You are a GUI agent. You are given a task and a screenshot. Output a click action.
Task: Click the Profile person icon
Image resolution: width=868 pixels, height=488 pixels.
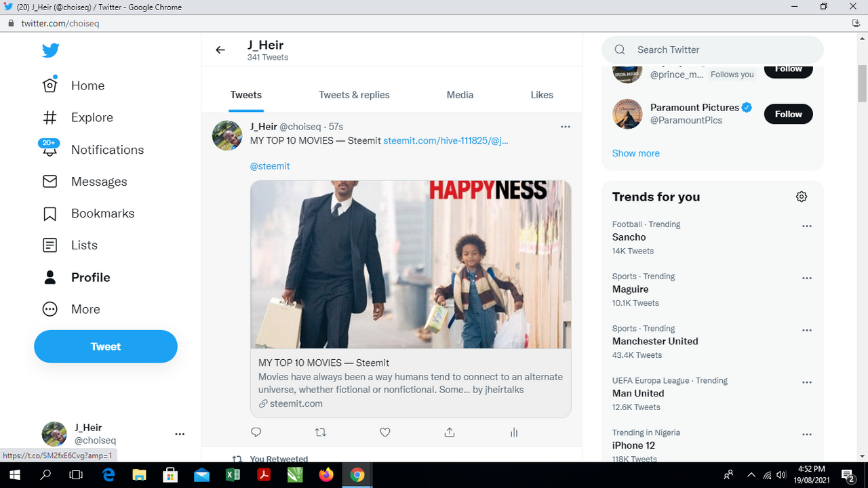pos(50,277)
